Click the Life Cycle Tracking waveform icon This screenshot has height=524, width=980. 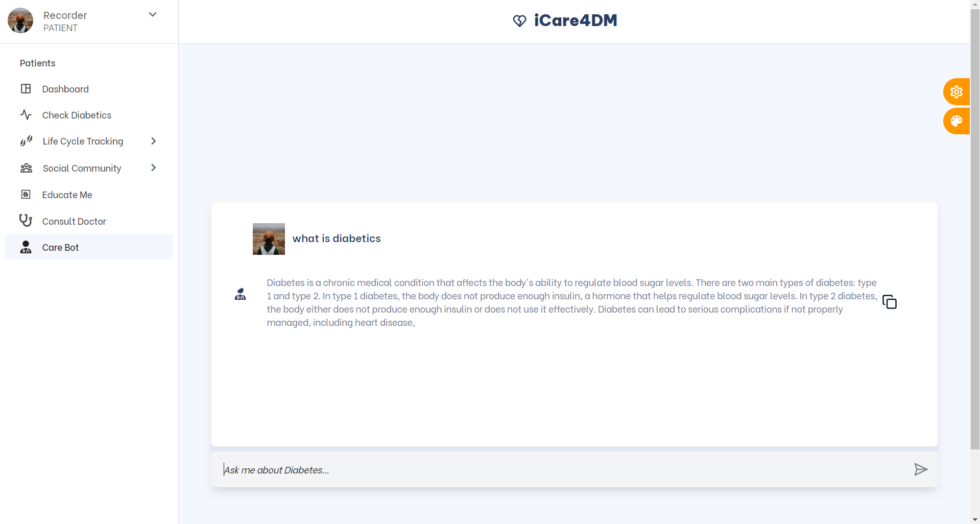26,141
